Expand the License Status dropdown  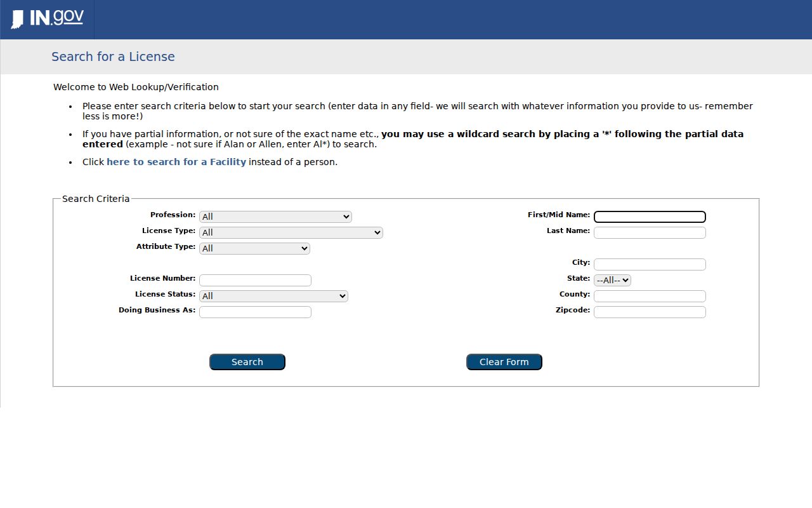pyautogui.click(x=273, y=296)
